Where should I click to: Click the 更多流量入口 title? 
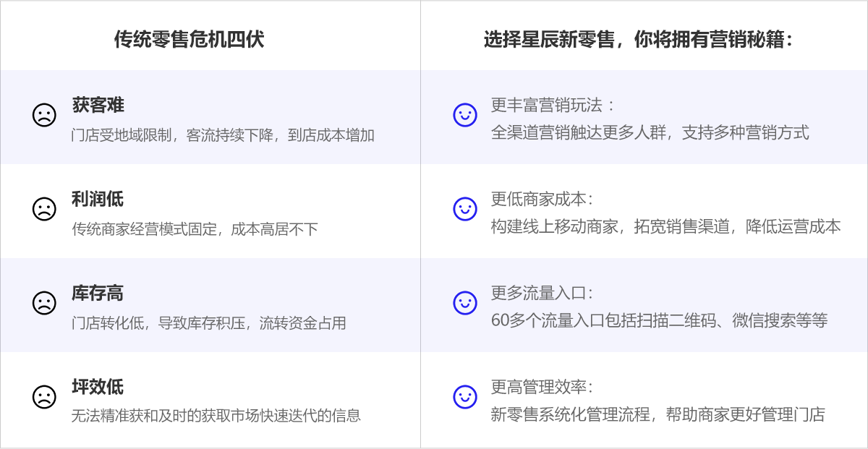(543, 293)
